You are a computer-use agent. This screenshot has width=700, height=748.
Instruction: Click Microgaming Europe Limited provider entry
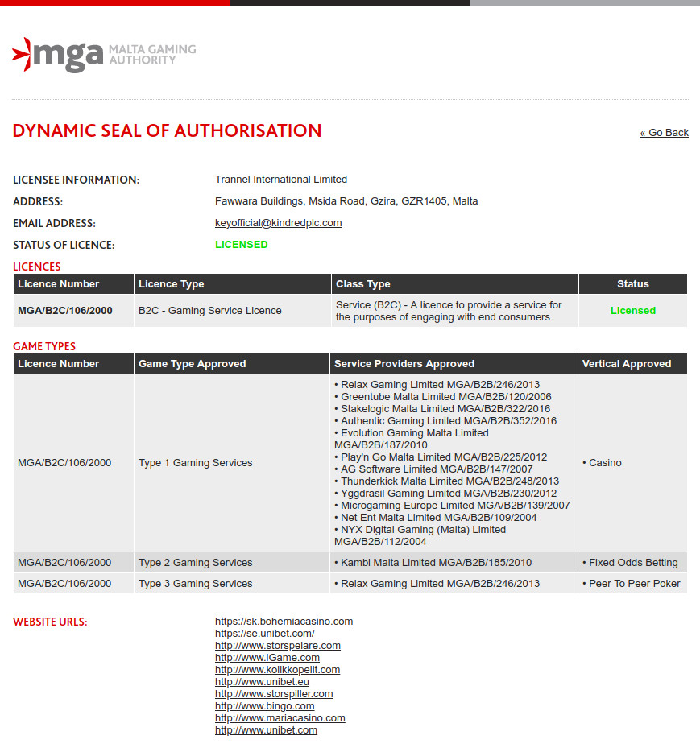tap(453, 506)
